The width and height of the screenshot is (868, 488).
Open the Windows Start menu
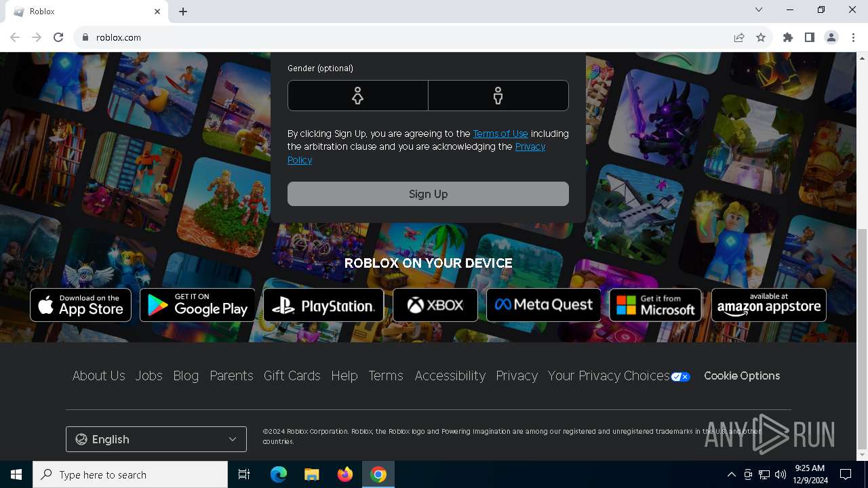[16, 474]
